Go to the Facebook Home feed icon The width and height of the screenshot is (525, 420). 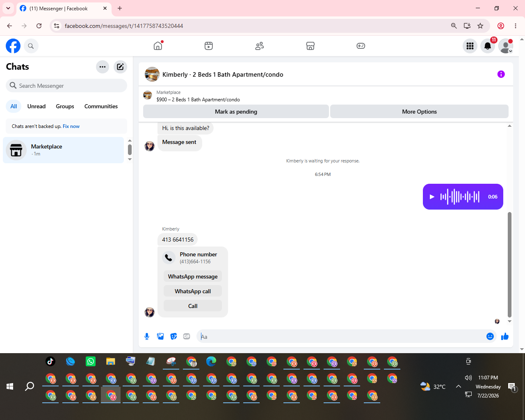tap(158, 46)
